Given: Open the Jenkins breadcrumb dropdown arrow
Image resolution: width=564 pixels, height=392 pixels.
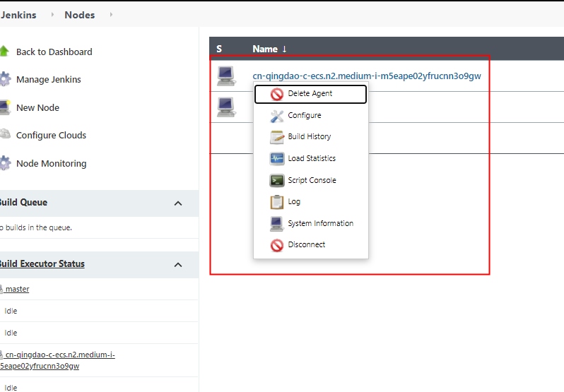Looking at the screenshot, I should click(52, 14).
